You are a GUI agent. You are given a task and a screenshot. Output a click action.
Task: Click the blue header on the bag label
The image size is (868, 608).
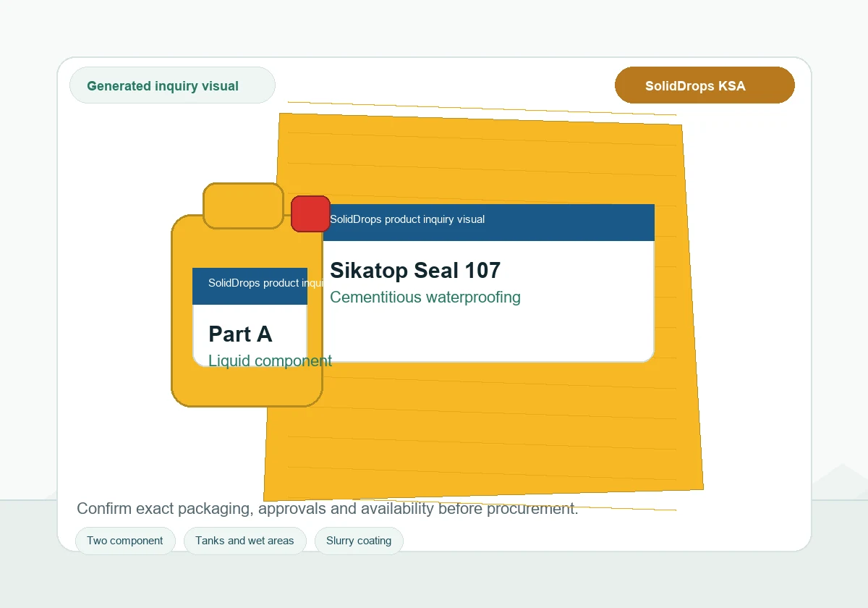(x=489, y=222)
